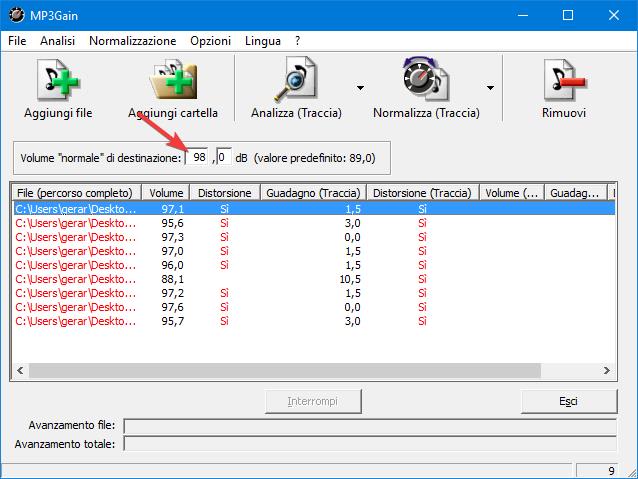Select the file row with volume 97,2
Screen dimensions: 638x479
[314, 293]
